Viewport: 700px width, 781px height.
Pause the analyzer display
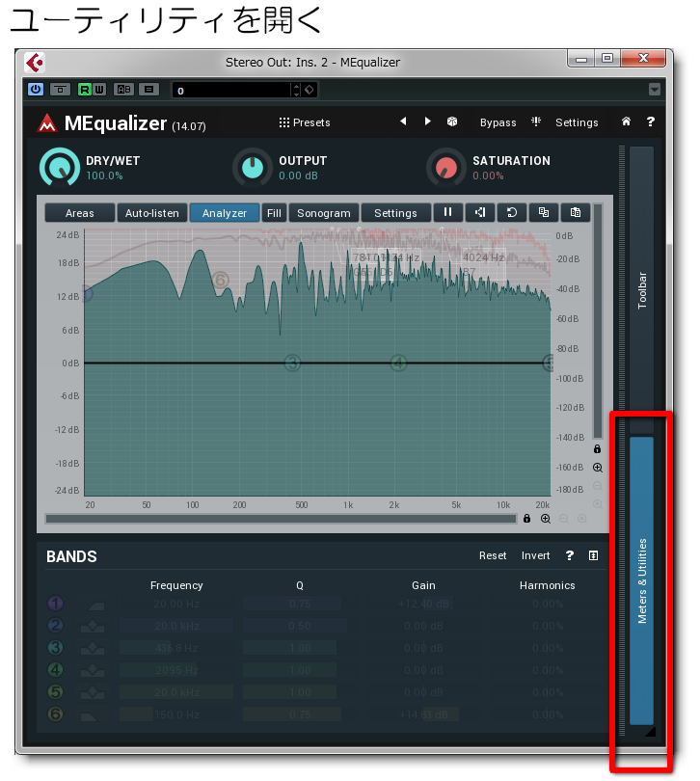pos(448,212)
